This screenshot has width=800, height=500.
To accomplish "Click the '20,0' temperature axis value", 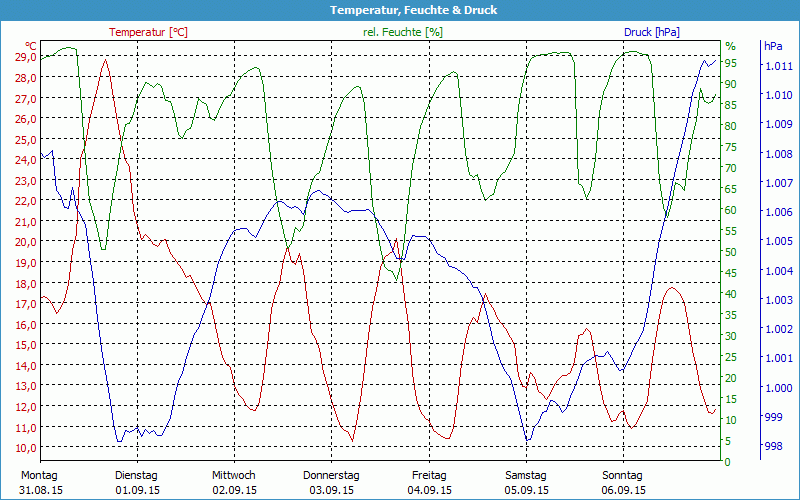I will pyautogui.click(x=26, y=242).
